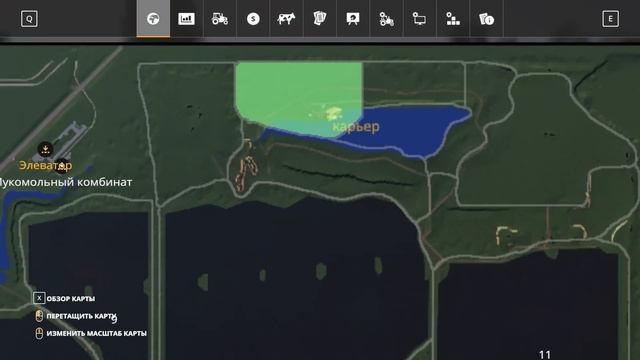Click the карьер map label
The image size is (640, 360).
point(356,127)
